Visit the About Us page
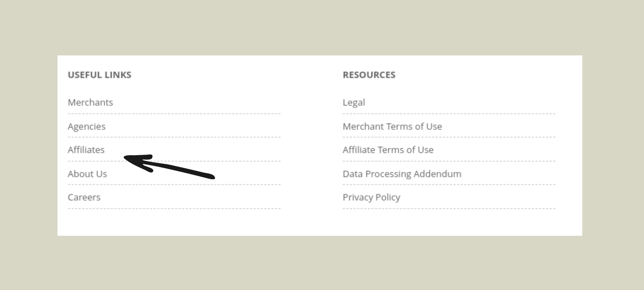 [x=87, y=174]
